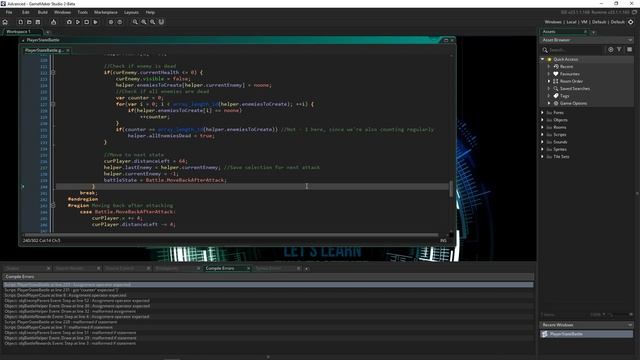Click the Clean build toolbar icon
640x360 pixels.
[96, 22]
